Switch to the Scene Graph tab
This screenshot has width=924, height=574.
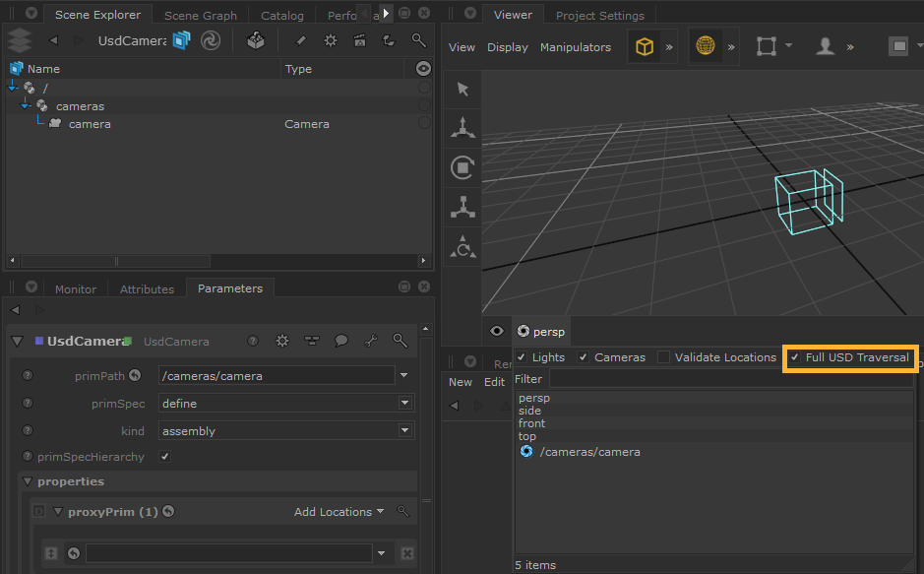point(200,16)
